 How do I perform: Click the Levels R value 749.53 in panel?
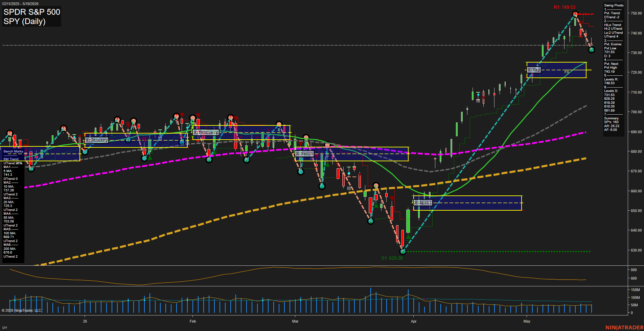609,83
